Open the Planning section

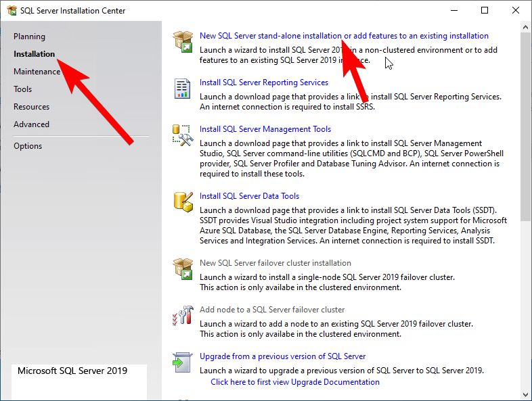click(x=29, y=37)
